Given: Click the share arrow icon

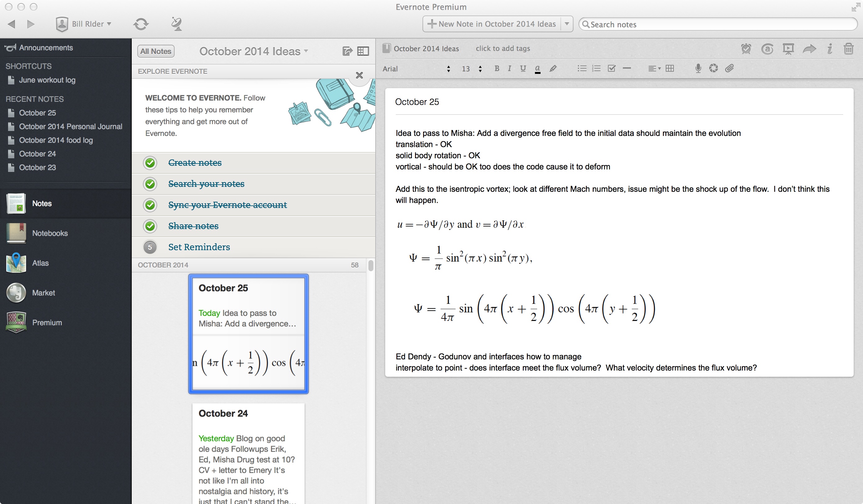Looking at the screenshot, I should [x=809, y=49].
